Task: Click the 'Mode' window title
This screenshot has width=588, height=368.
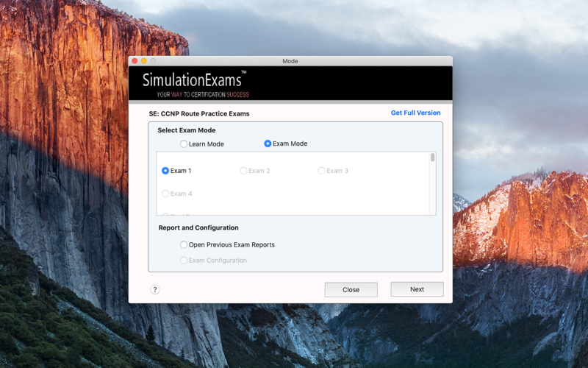Action: click(x=290, y=61)
